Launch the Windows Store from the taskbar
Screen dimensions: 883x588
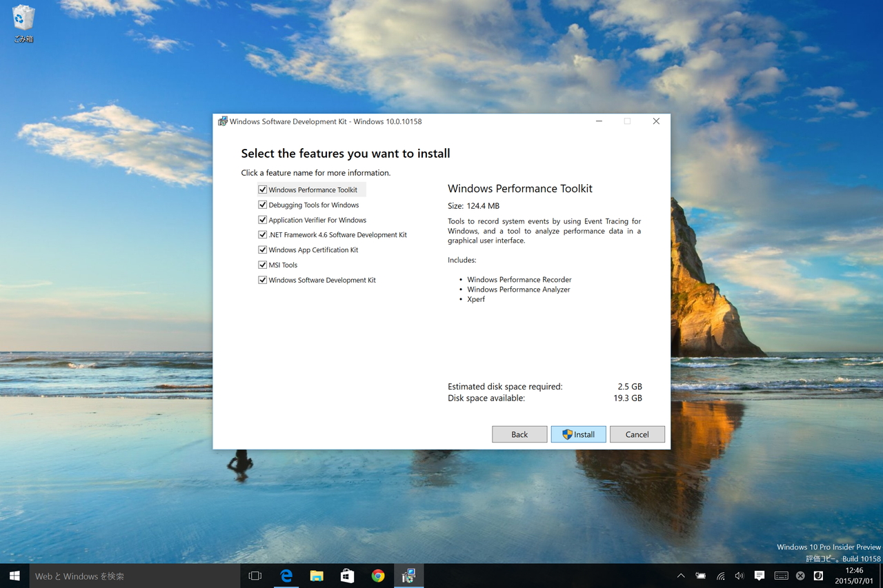coord(347,576)
